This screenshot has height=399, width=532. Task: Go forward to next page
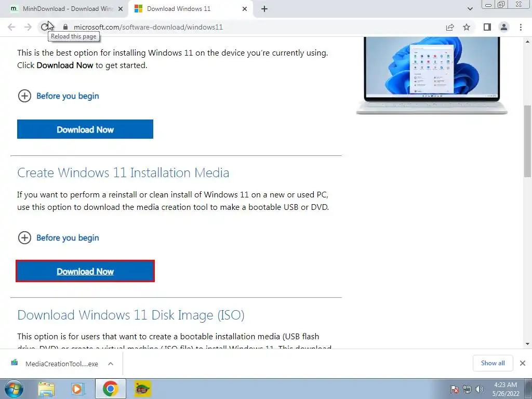28,27
